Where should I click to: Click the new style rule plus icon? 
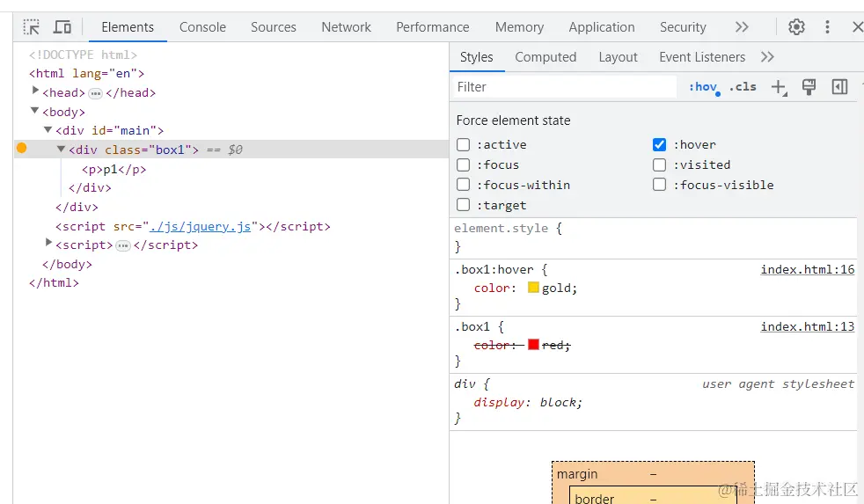click(779, 87)
